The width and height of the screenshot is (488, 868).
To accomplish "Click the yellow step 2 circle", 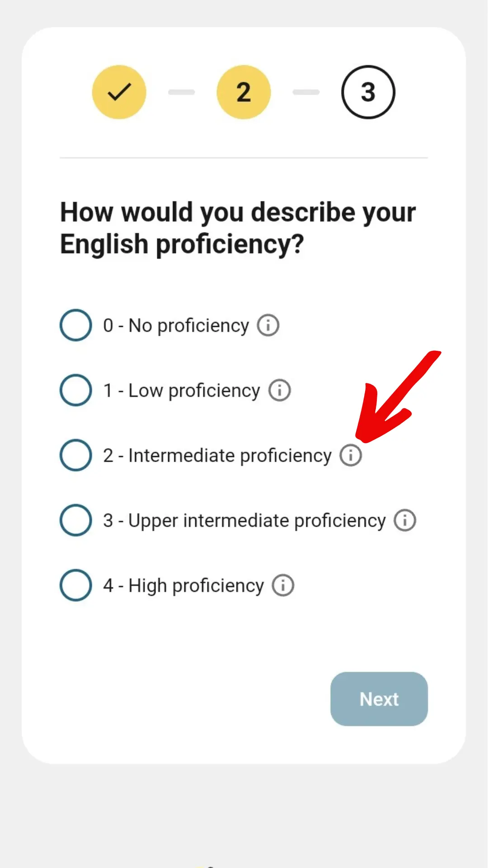I will click(244, 92).
